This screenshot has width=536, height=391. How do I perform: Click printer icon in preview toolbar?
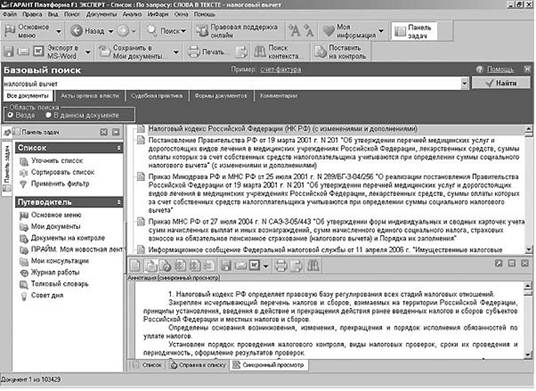click(x=281, y=265)
